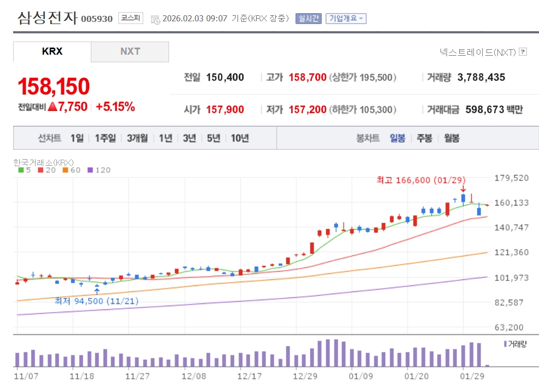This screenshot has height=392, width=539.
Task: Select the 일봉 daily candle chart
Action: tap(397, 138)
